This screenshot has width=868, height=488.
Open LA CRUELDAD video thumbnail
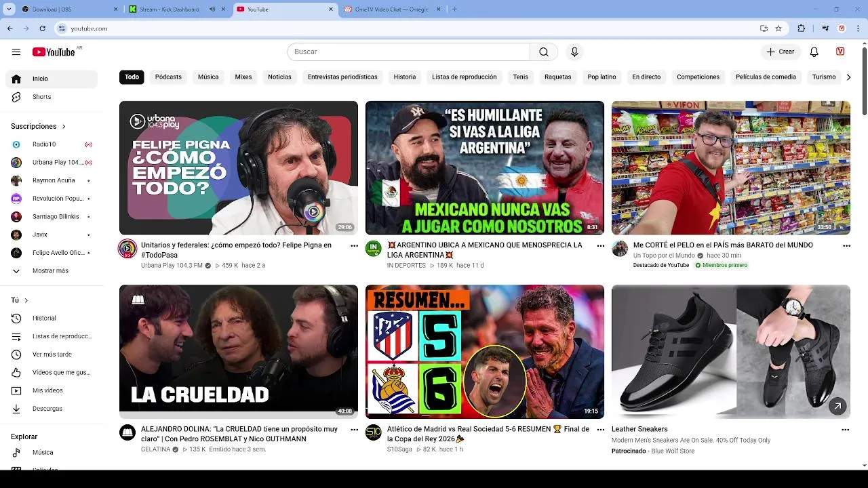click(239, 352)
